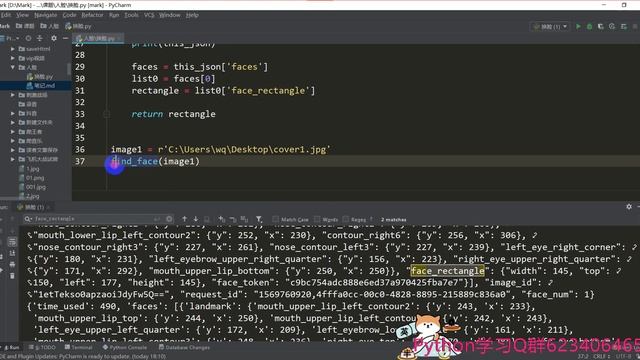This screenshot has width=640, height=360.
Task: Click the CRLF line separator in status bar
Action: pos(602,356)
